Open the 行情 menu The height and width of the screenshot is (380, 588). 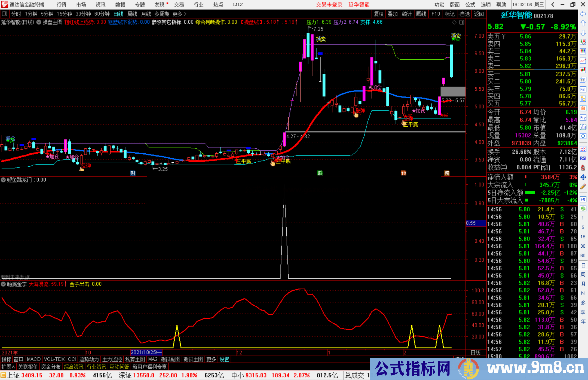pos(61,4)
